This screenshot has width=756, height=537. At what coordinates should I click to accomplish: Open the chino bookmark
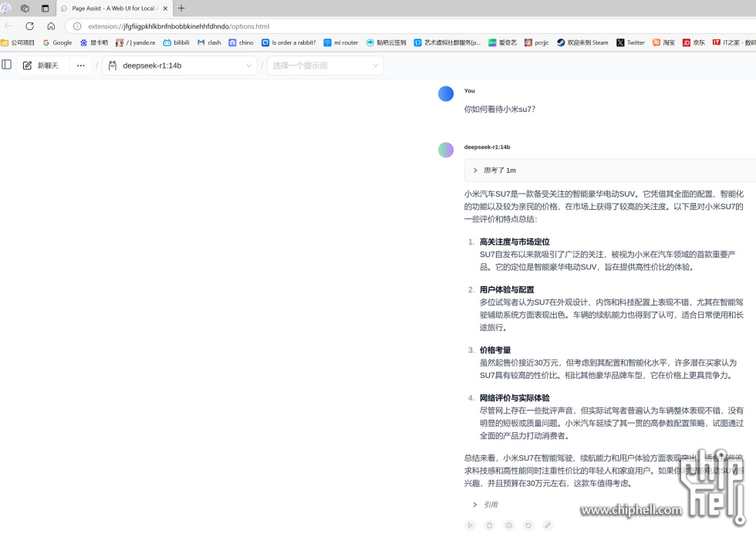(241, 42)
